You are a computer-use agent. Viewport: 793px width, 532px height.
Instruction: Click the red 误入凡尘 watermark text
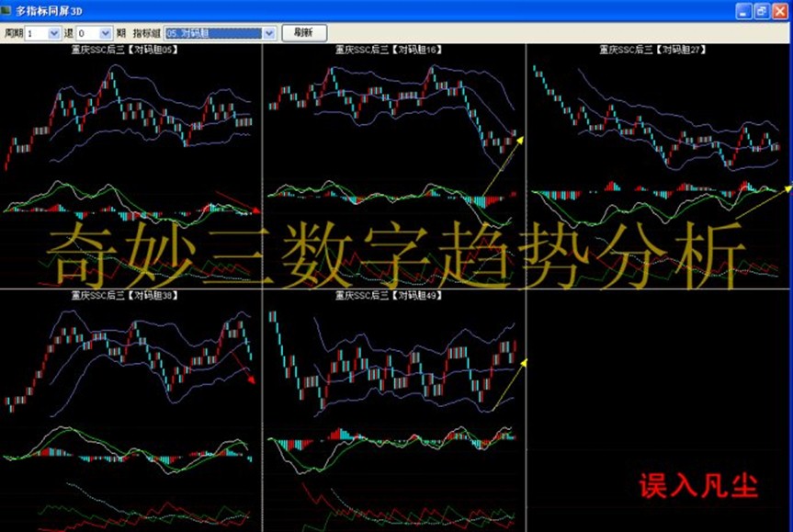coord(699,486)
